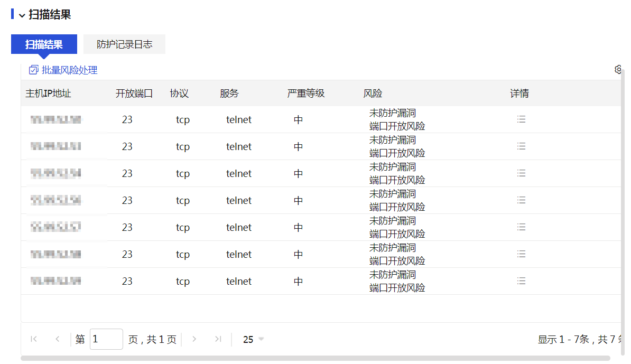Open details icon for third scan row
Screen dimensions: 631x364
(x=521, y=173)
